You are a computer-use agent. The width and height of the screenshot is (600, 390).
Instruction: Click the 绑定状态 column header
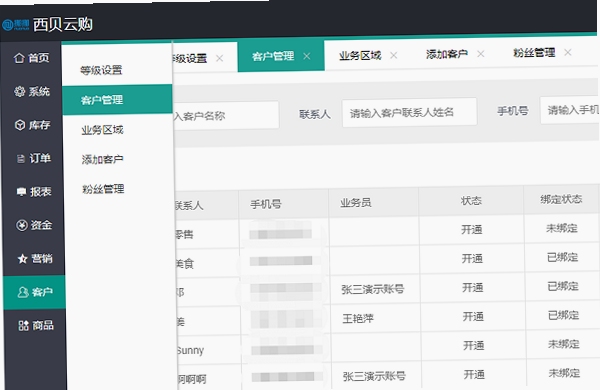pos(561,199)
